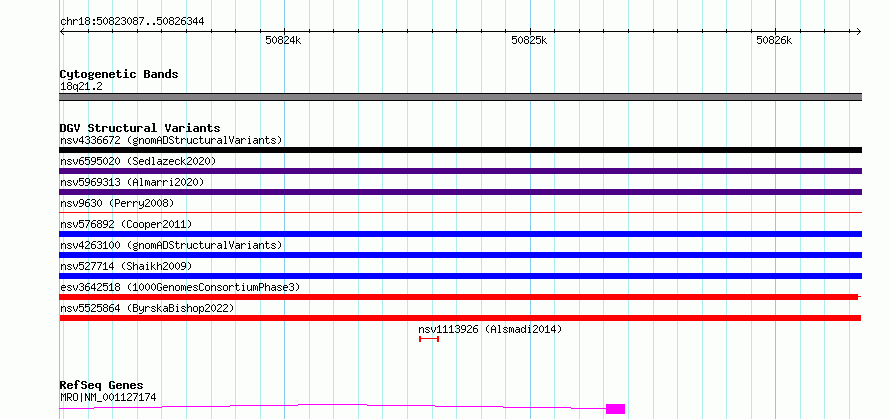Open variant label nsv576892 (Cooper2011)
The width and height of the screenshot is (890, 419).
coord(126,224)
